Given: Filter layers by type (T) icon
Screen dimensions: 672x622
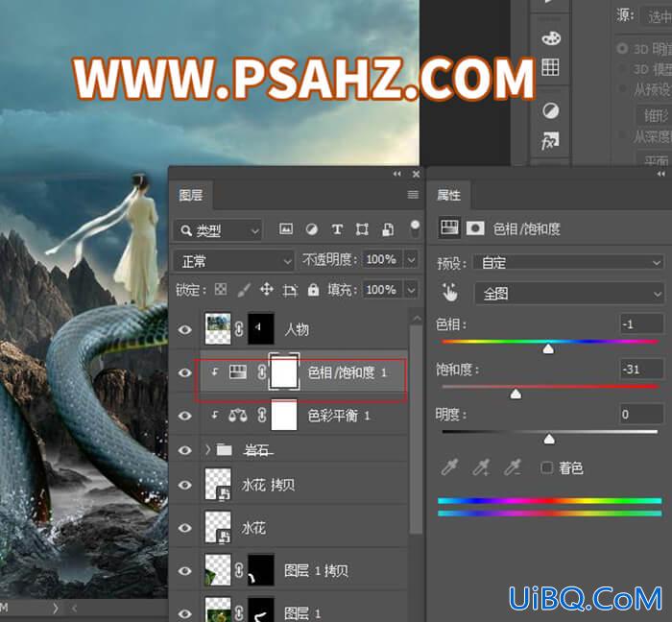Looking at the screenshot, I should pos(337,229).
